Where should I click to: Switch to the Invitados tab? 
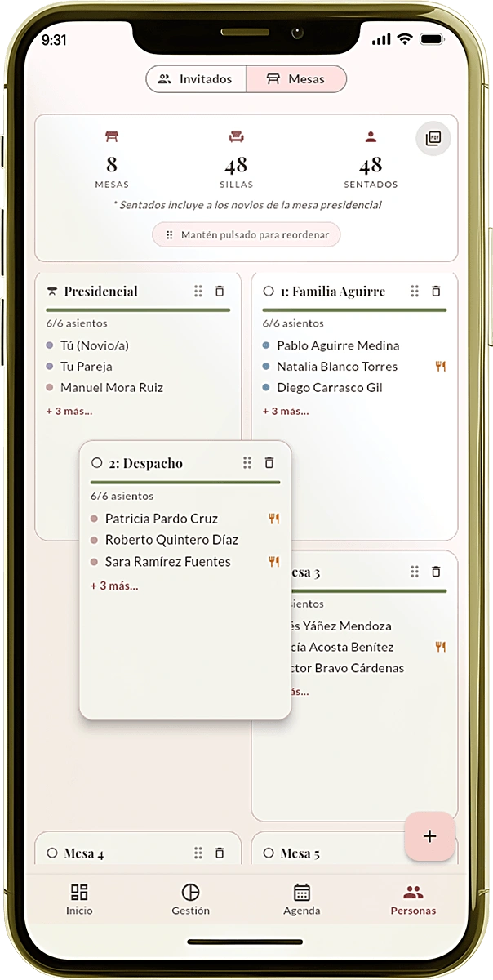[x=195, y=78]
